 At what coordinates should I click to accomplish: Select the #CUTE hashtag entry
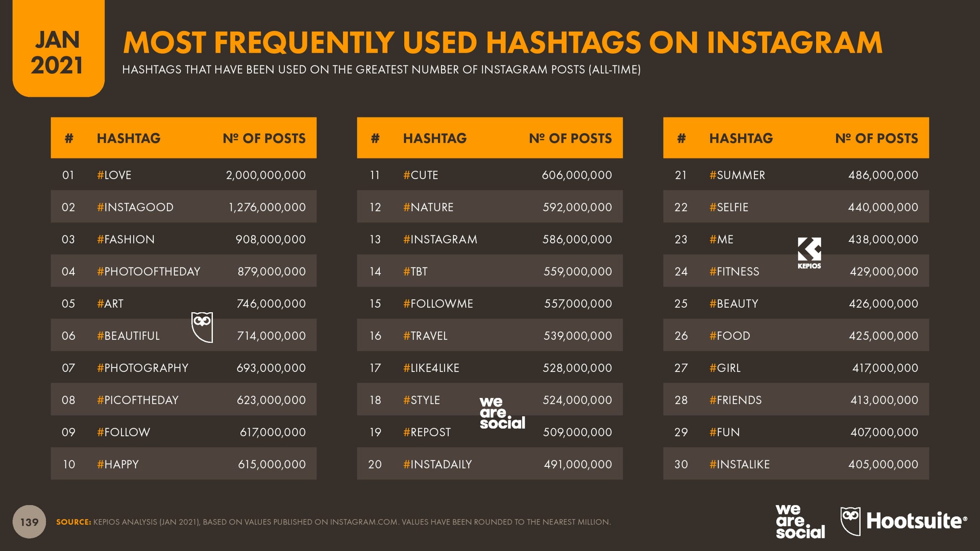[x=420, y=175]
